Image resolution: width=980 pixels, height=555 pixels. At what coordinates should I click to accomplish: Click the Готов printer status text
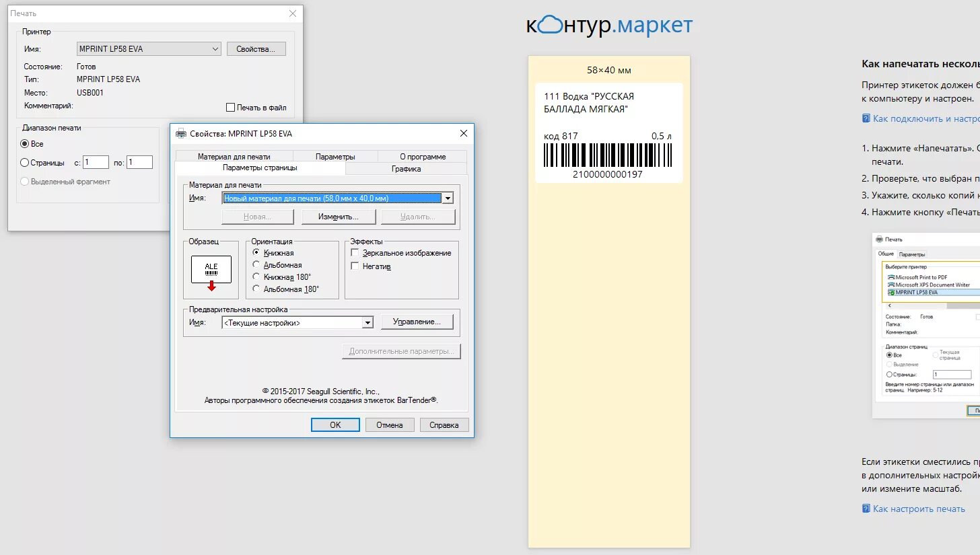point(87,67)
